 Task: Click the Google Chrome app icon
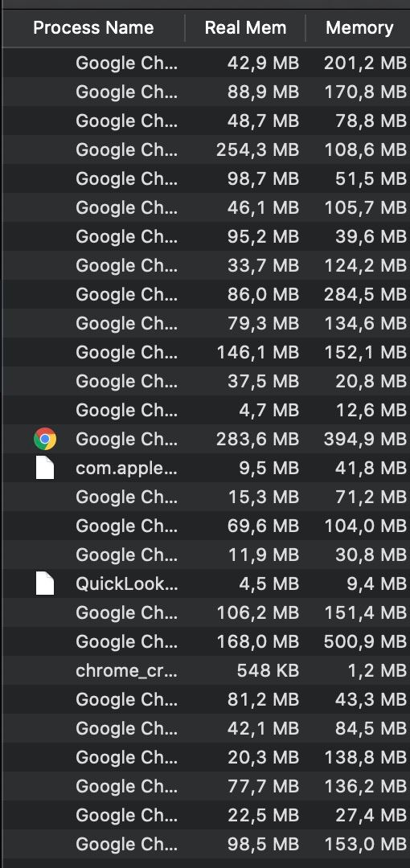coord(45,439)
